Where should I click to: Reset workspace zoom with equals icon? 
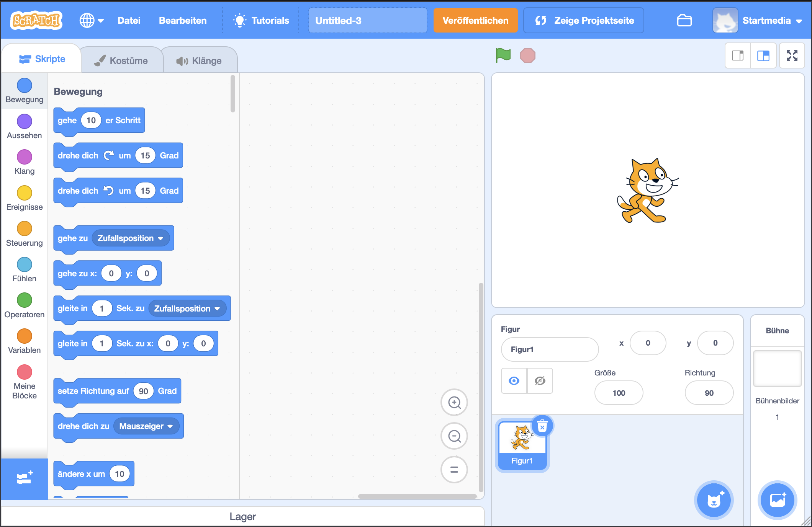click(454, 470)
